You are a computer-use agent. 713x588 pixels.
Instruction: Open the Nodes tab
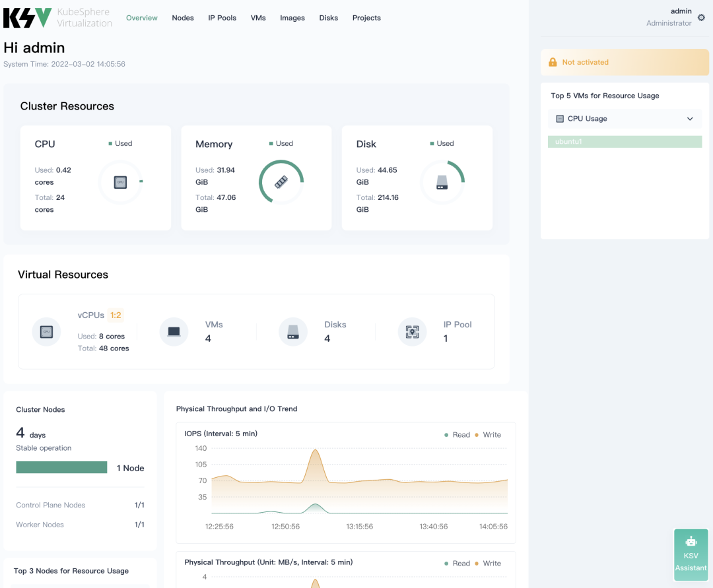183,18
